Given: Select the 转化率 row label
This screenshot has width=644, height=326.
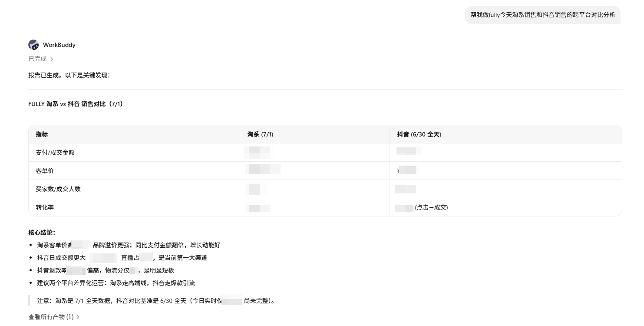Looking at the screenshot, I should [x=45, y=207].
